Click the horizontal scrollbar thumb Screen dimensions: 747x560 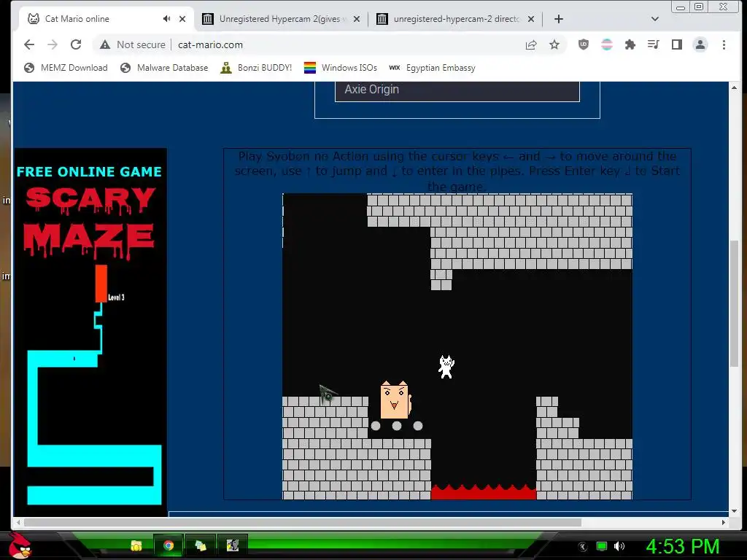click(x=303, y=522)
